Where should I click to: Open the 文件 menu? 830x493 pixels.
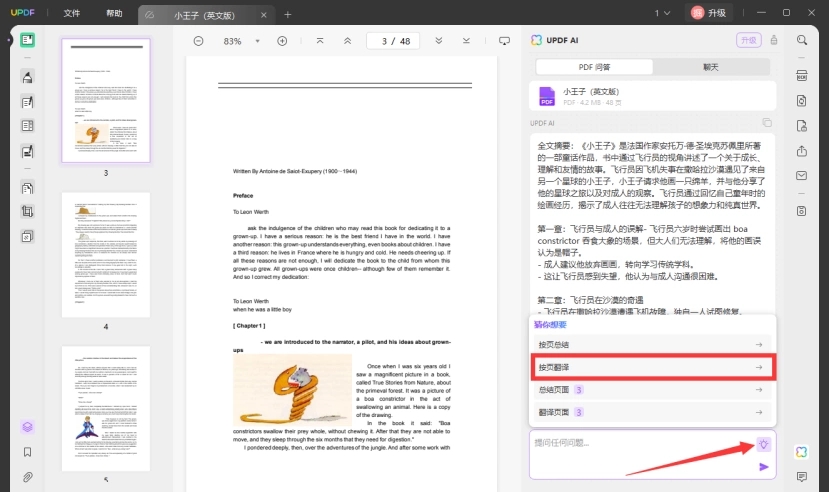71,13
